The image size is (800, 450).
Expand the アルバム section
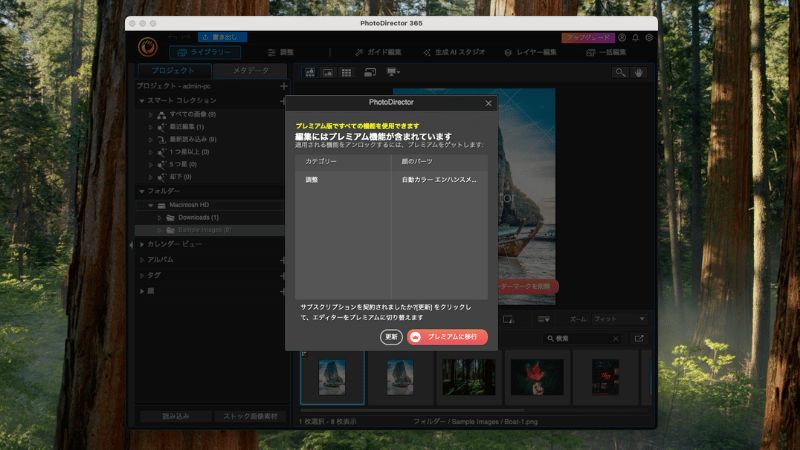pyautogui.click(x=142, y=260)
